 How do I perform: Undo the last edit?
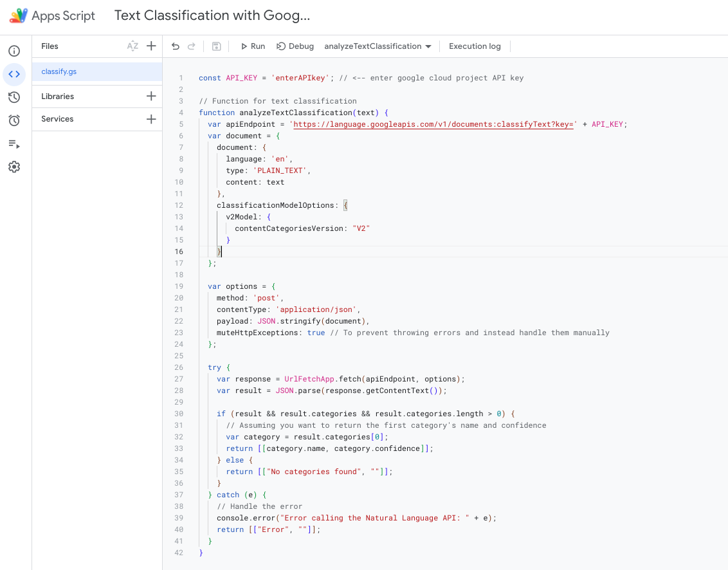coord(176,46)
